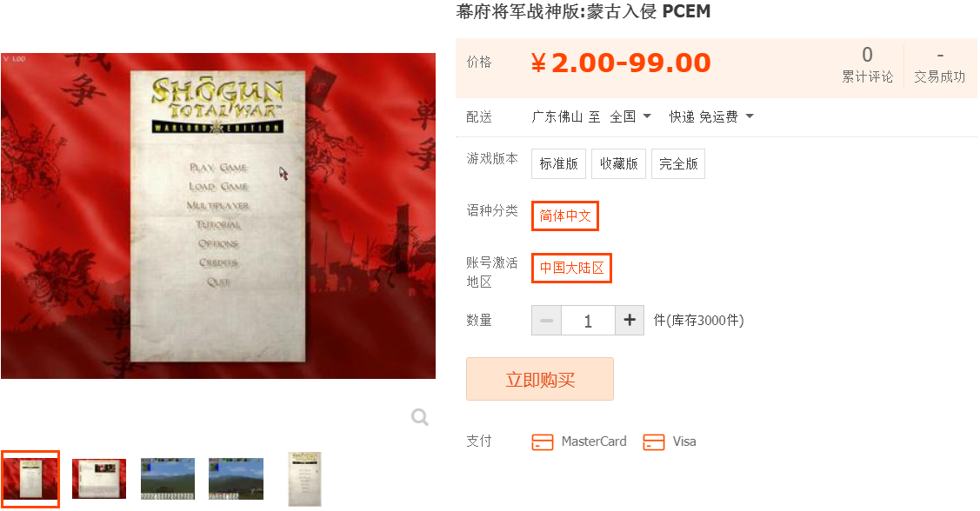Select the first red menu thumbnail
980x511 pixels.
30,479
